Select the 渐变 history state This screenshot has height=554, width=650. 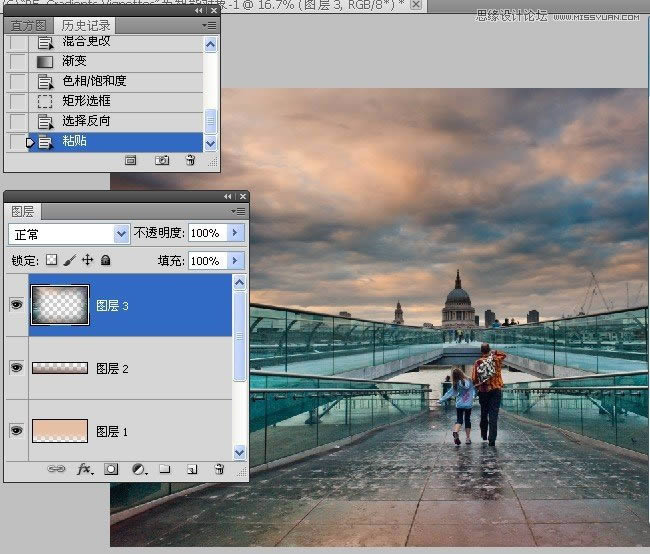coord(73,61)
